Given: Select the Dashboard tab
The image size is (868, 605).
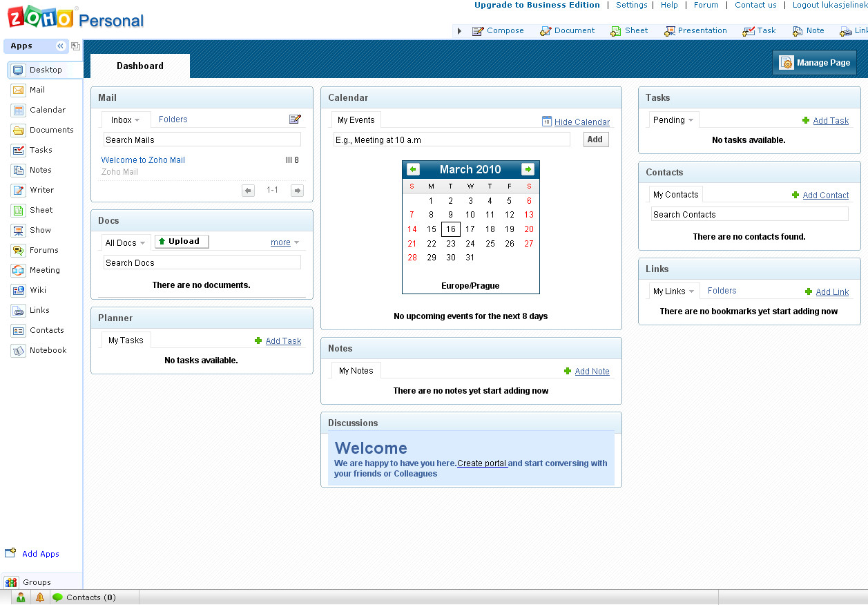Looking at the screenshot, I should [140, 66].
